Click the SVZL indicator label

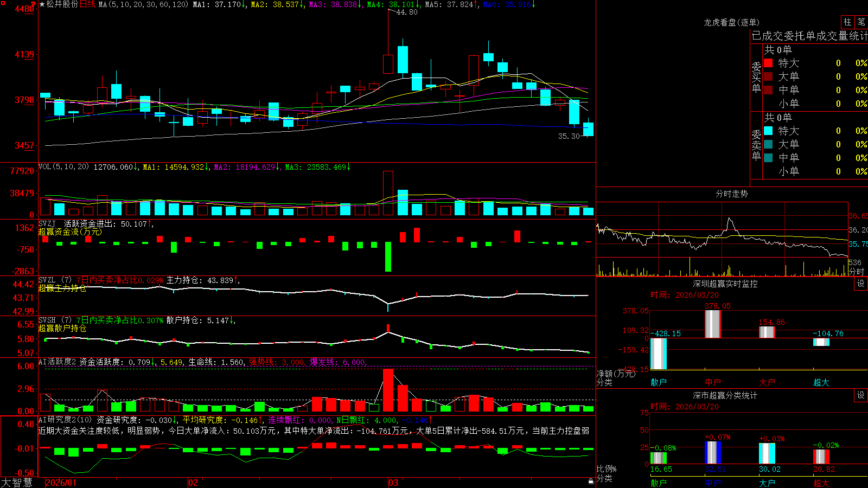(47, 280)
